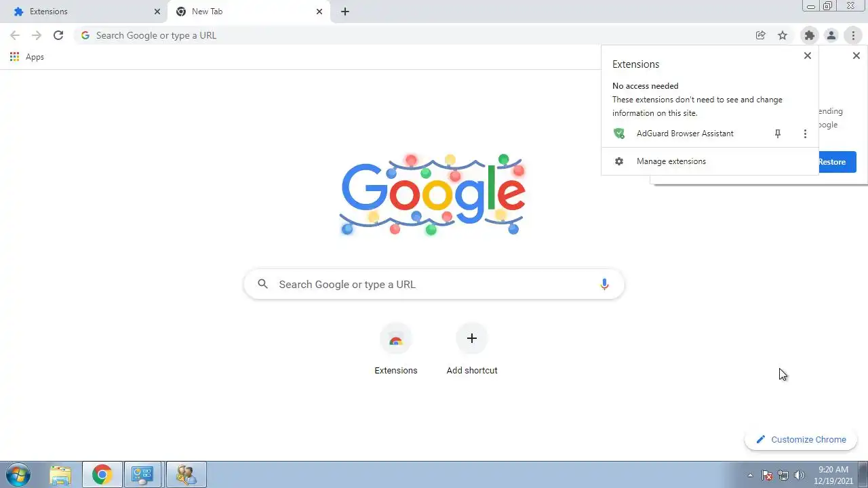Open Manage extensions

click(x=710, y=161)
